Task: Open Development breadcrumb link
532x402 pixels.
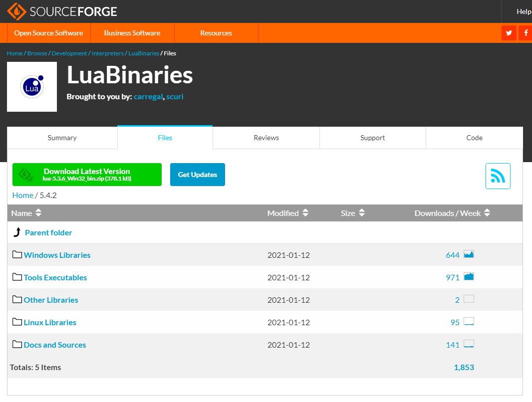Action: 69,53
